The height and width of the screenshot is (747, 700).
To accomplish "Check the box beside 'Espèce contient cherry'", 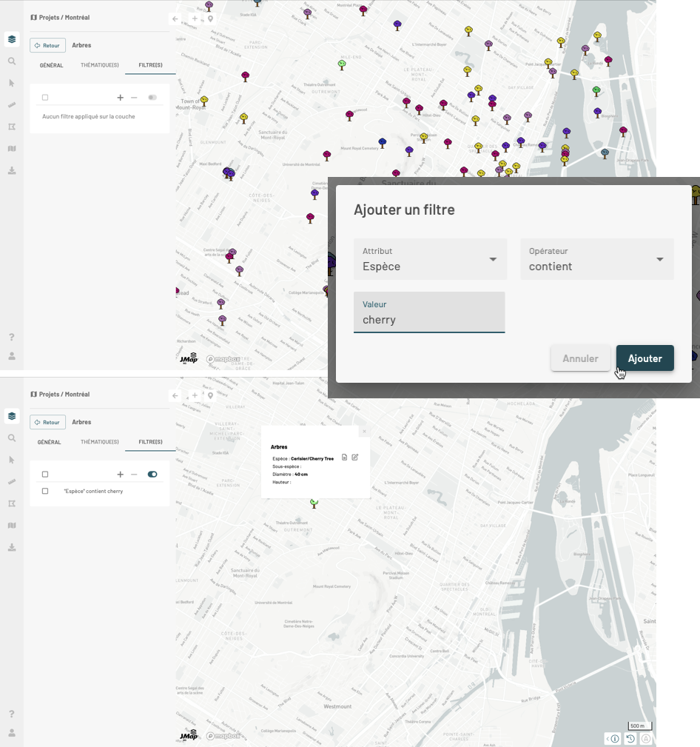I will tap(45, 492).
